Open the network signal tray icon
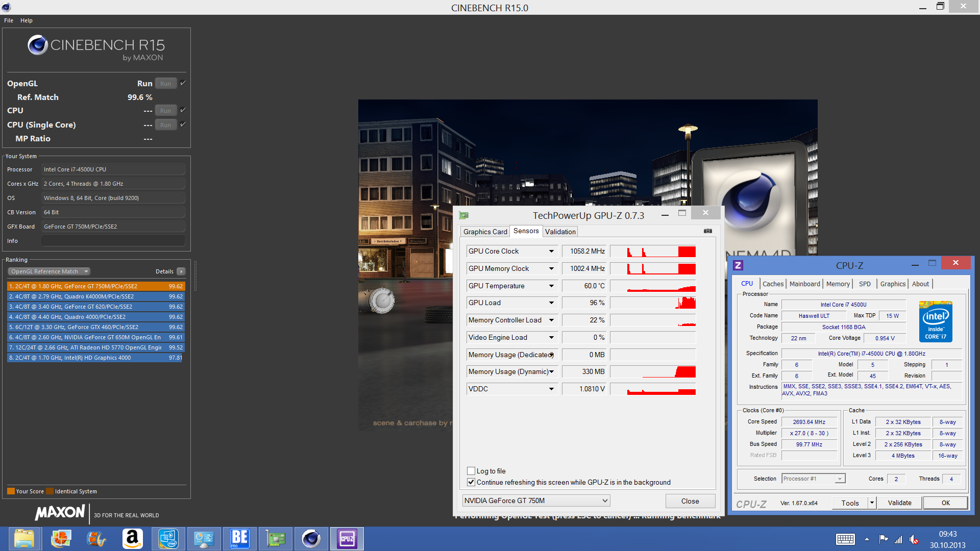 pyautogui.click(x=898, y=539)
